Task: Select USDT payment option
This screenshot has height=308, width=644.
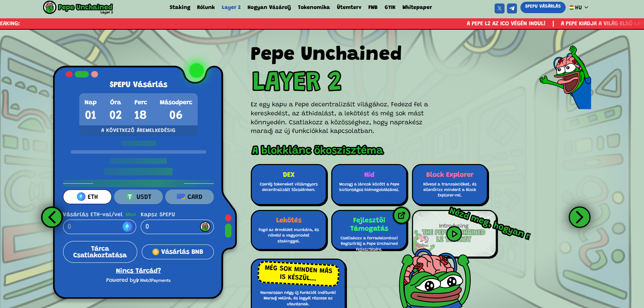Action: 138,197
